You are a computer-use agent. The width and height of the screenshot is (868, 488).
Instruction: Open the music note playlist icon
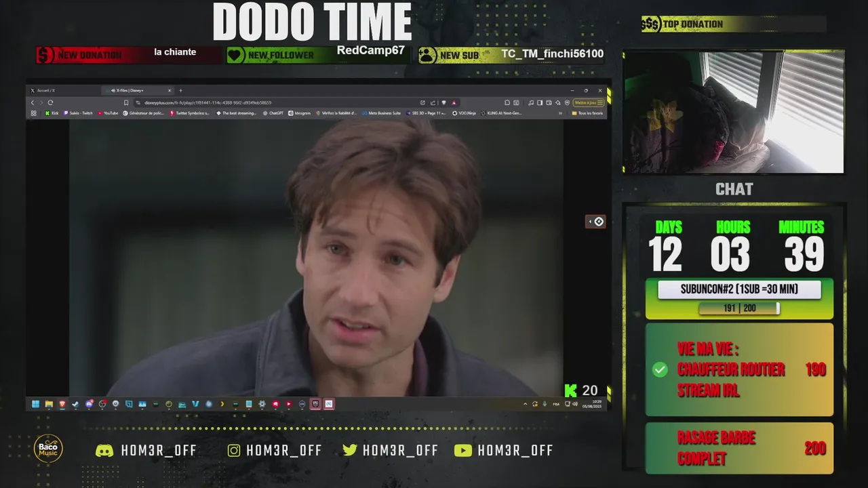point(531,102)
